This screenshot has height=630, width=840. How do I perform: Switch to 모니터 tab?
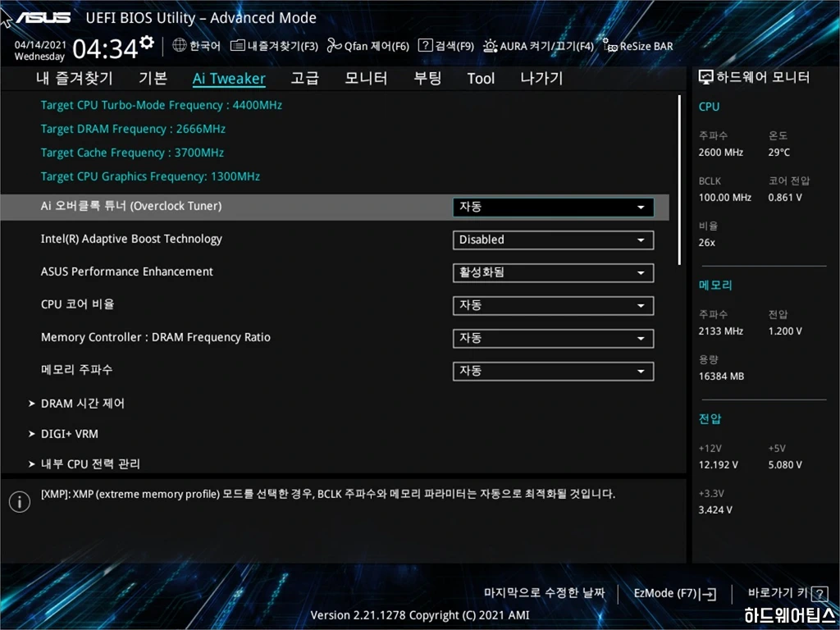[x=366, y=78]
